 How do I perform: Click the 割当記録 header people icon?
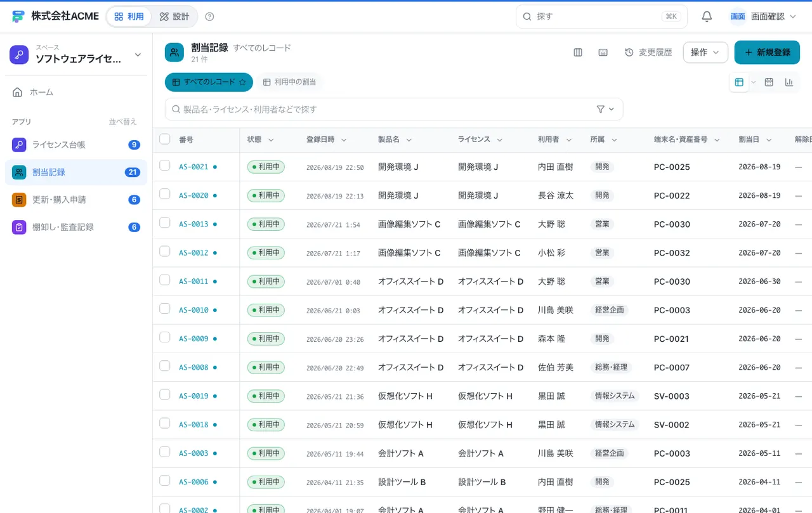pos(174,53)
